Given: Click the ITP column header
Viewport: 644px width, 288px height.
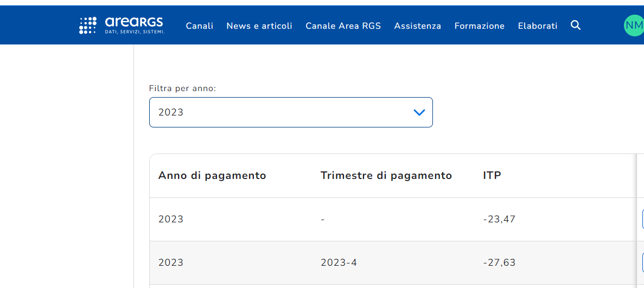Looking at the screenshot, I should click(492, 176).
